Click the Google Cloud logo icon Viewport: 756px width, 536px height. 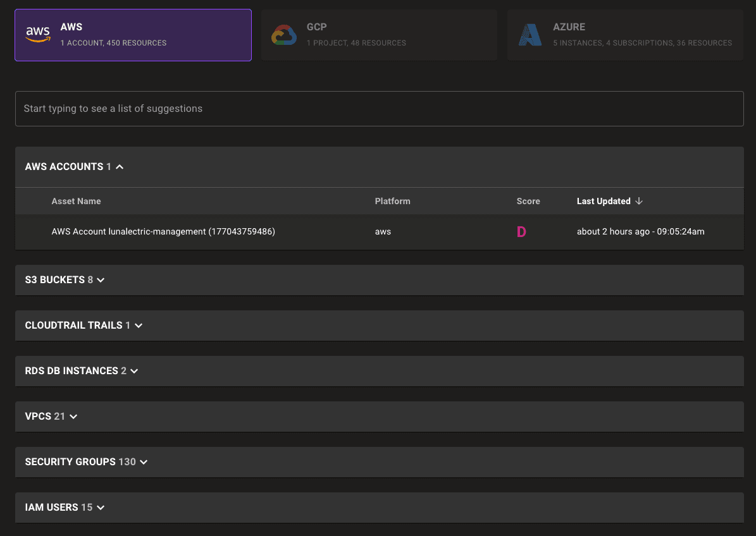(x=284, y=35)
